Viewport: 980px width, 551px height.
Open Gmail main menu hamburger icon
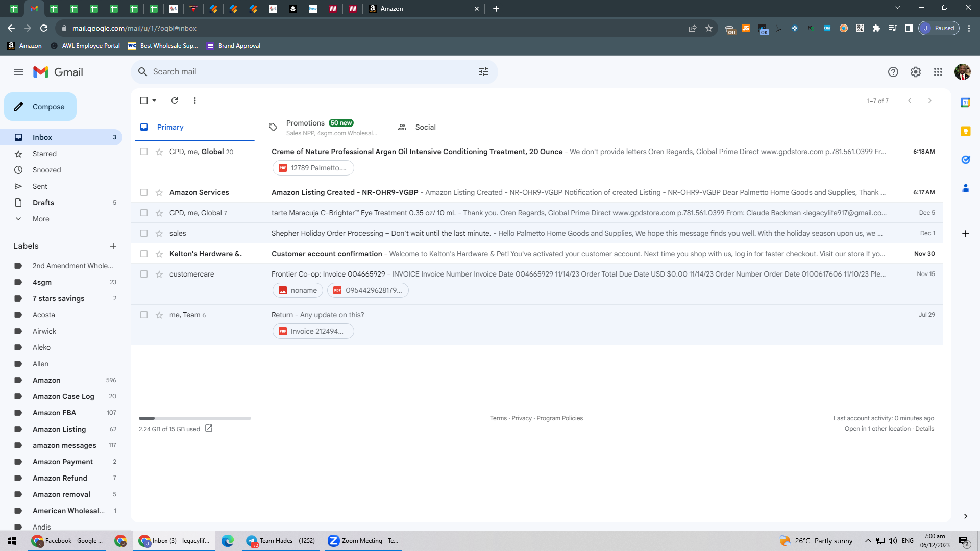click(18, 72)
